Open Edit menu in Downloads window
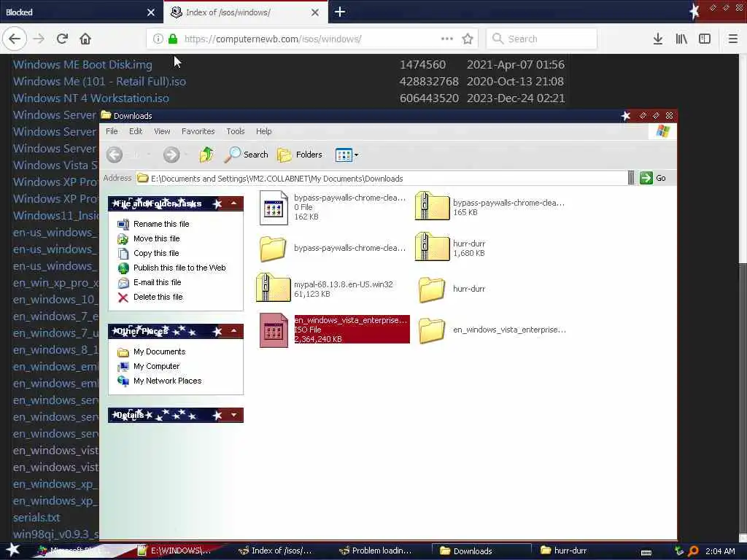Screen dimensions: 747x560 [x=136, y=131]
